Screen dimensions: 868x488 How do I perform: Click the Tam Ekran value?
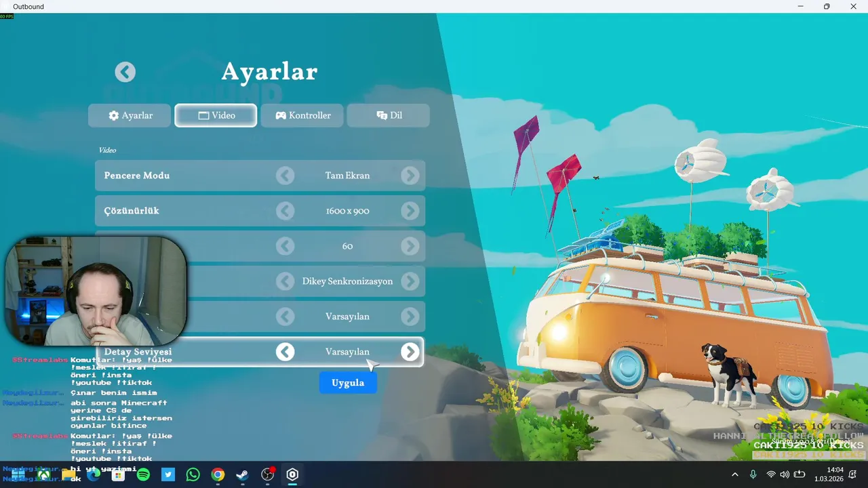click(347, 176)
